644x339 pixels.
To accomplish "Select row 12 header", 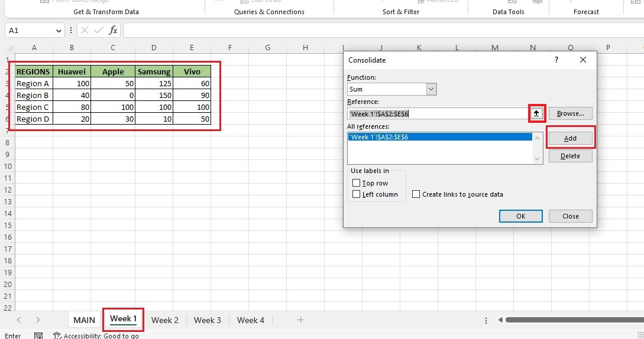I will [8, 190].
